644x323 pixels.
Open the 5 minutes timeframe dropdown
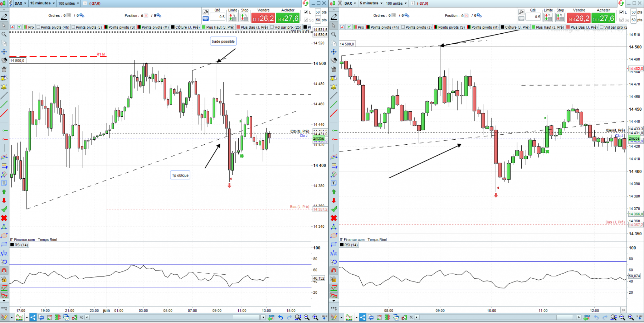[371, 3]
